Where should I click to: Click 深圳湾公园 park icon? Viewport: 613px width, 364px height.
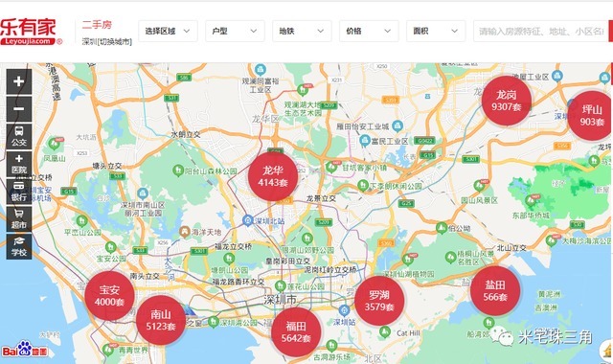213,322
